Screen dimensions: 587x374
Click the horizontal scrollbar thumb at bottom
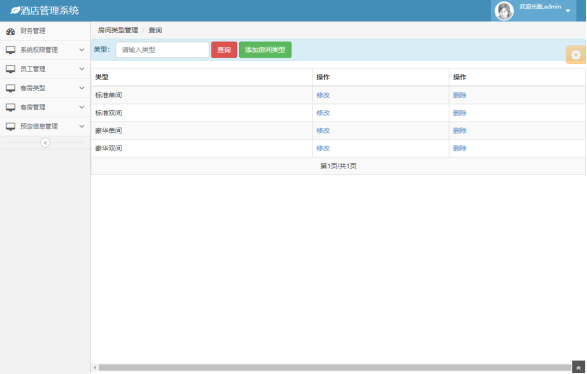[335, 368]
